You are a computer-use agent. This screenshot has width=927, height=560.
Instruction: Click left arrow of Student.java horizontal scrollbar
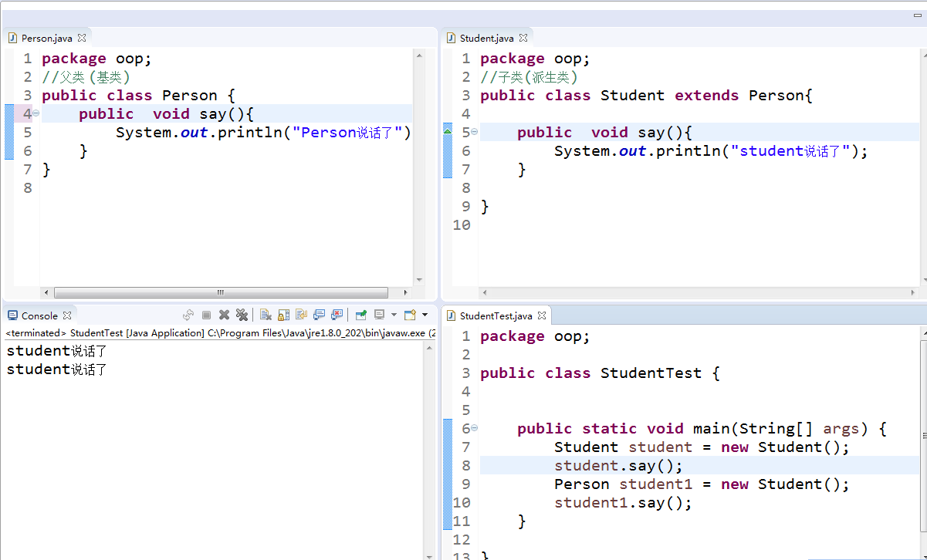[485, 292]
